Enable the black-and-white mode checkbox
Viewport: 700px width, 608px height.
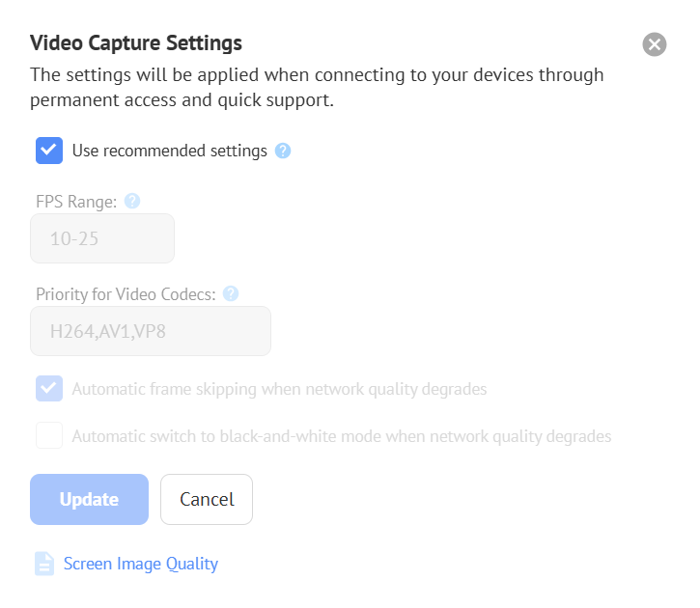[x=49, y=435]
